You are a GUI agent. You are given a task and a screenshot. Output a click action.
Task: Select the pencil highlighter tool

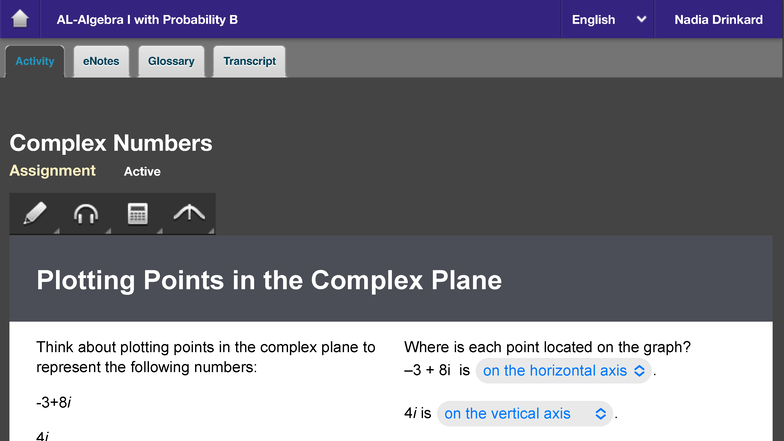(x=35, y=213)
